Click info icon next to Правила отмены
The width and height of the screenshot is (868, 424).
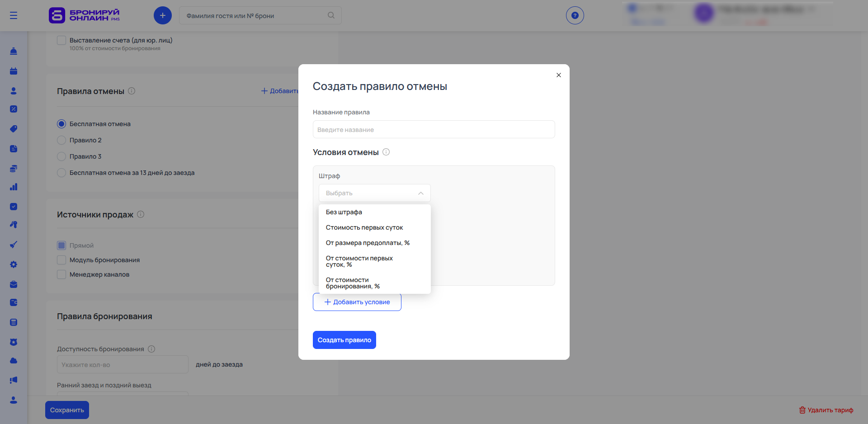(132, 91)
